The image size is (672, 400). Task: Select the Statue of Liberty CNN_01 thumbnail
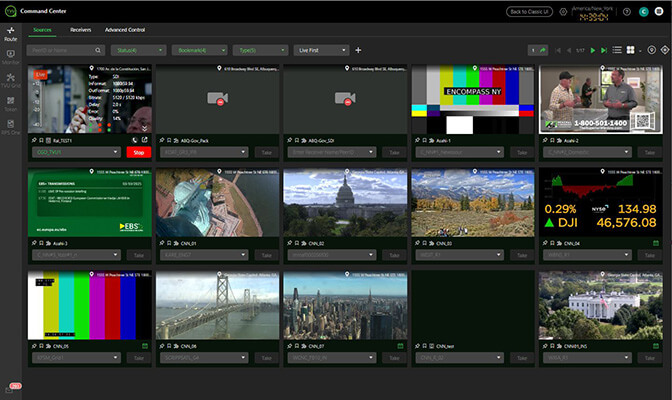point(217,202)
